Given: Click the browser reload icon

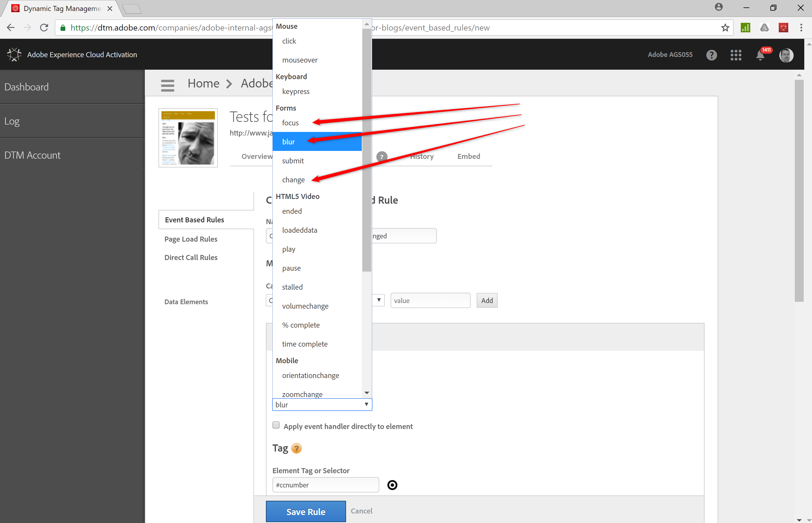Looking at the screenshot, I should (x=44, y=28).
